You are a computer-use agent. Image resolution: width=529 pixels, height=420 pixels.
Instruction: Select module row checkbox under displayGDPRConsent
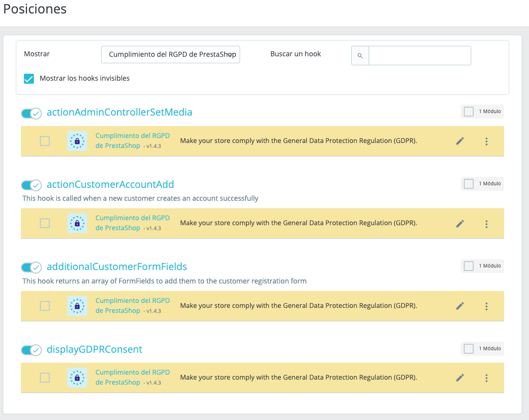coord(45,378)
